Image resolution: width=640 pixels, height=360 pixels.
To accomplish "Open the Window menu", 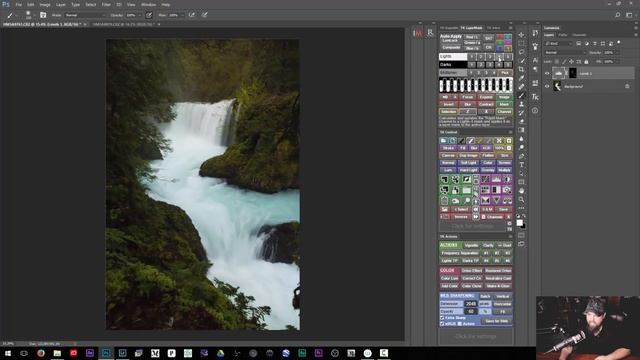I will click(x=149, y=4).
